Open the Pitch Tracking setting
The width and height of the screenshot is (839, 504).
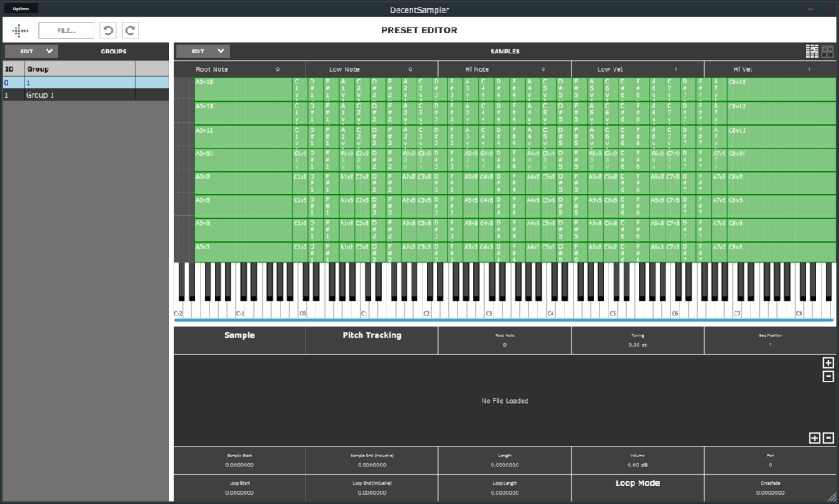tap(371, 340)
